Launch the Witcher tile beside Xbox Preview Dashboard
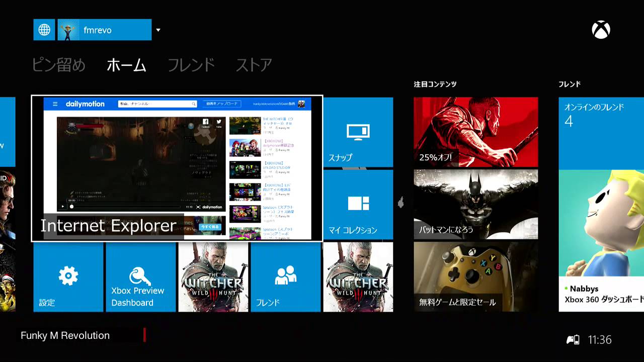The height and width of the screenshot is (362, 644). [x=213, y=277]
